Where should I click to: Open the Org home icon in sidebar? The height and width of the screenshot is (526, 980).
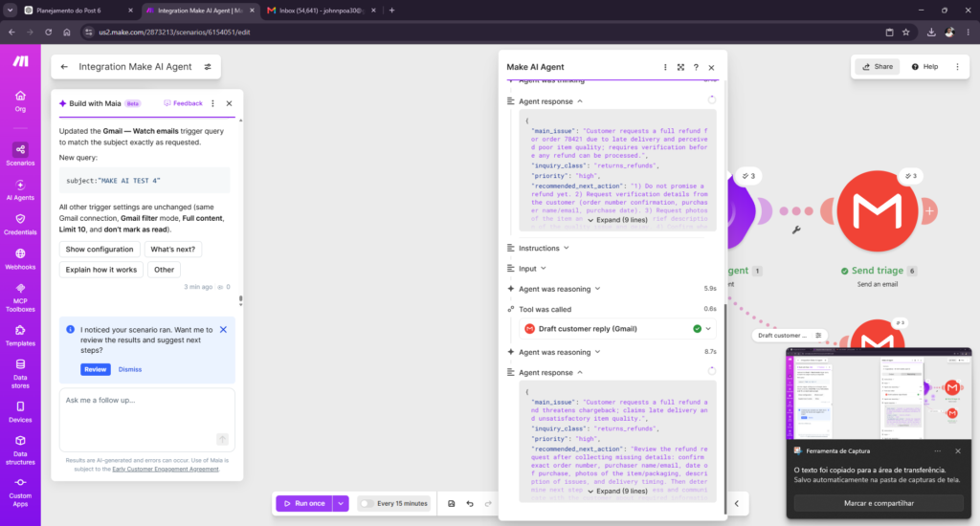tap(20, 100)
